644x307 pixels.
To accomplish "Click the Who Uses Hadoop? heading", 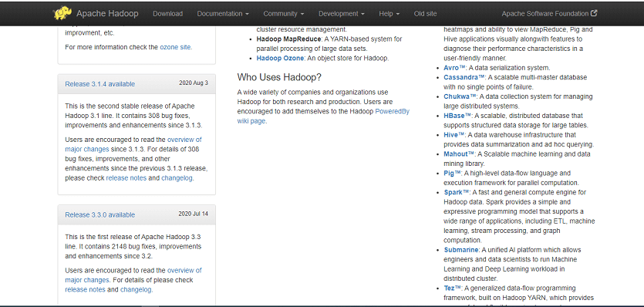I will pyautogui.click(x=279, y=77).
